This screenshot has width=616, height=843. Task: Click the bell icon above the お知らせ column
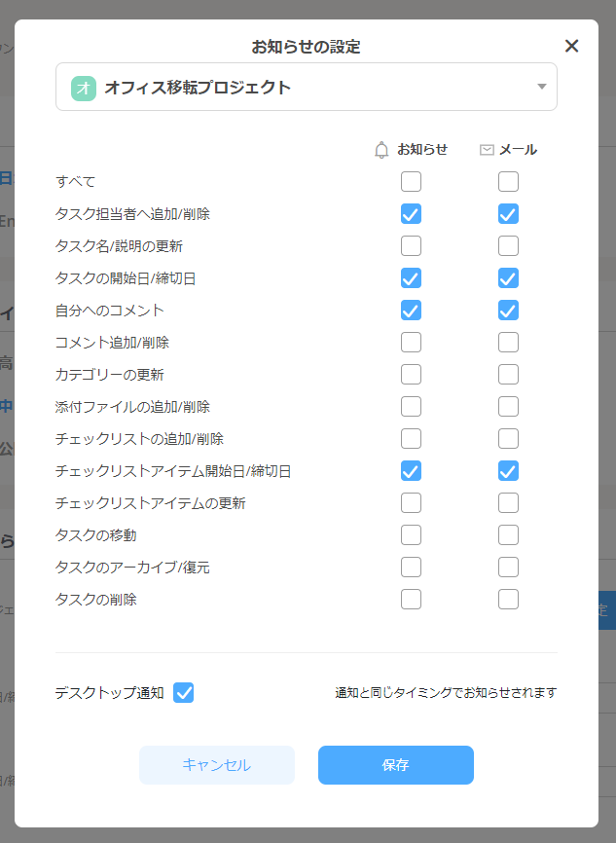380,149
